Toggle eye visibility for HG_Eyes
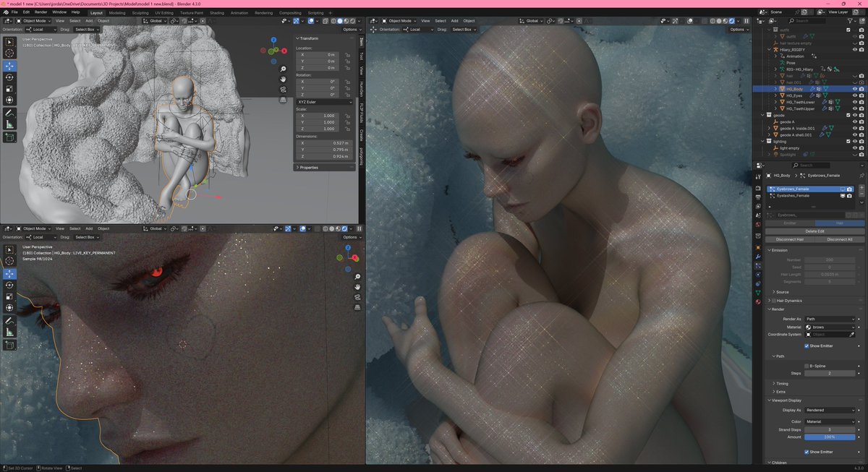Screen dimensions: 868x472 pos(854,95)
